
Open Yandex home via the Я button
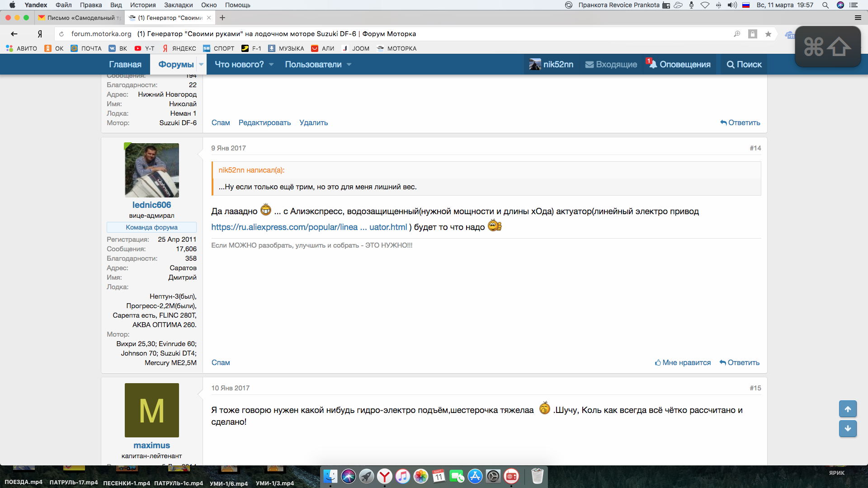tap(40, 34)
